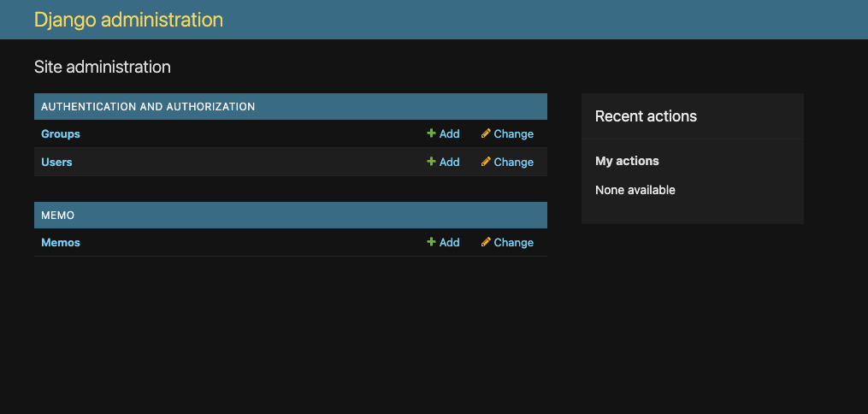
Task: Click the green plus icon in Users row
Action: click(x=431, y=162)
